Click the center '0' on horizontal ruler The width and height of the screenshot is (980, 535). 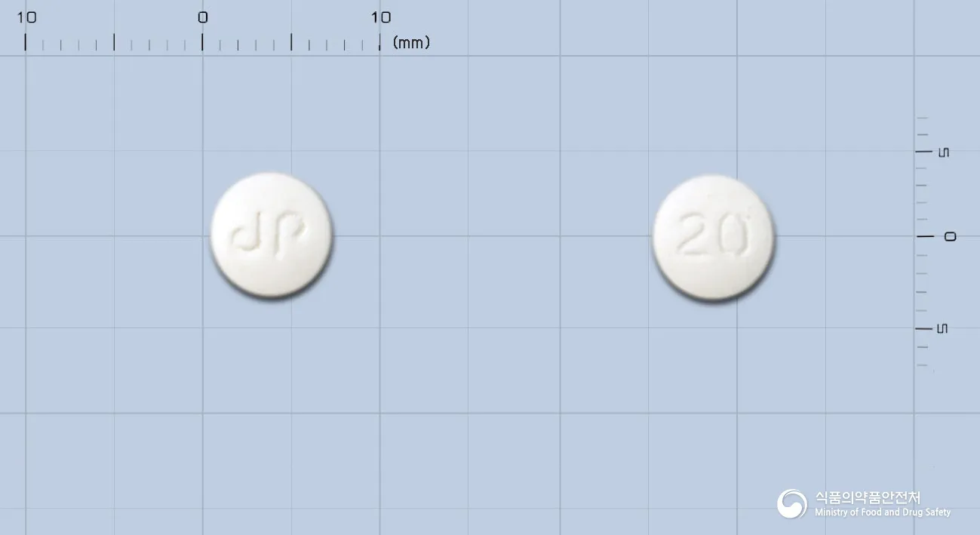[x=202, y=17]
